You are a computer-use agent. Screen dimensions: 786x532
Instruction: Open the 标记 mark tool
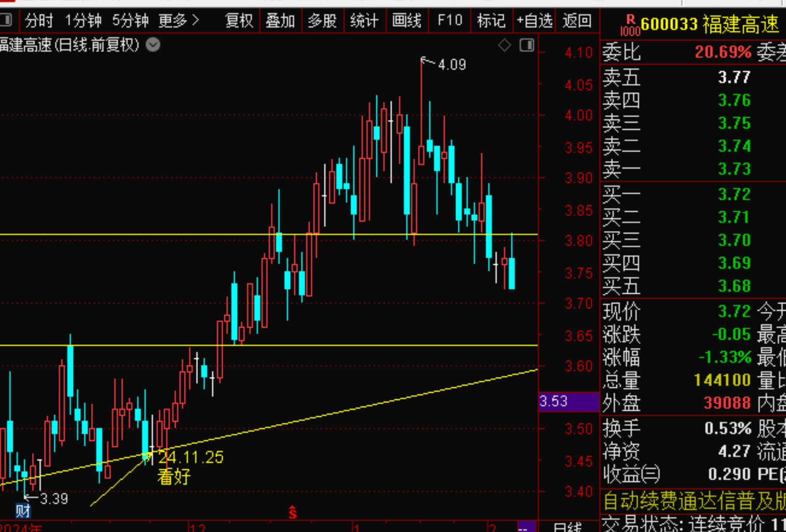point(491,21)
